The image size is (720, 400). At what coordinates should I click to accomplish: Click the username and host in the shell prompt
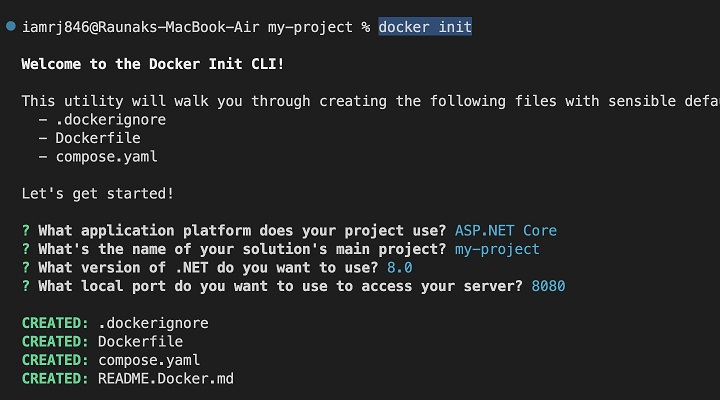click(x=135, y=27)
